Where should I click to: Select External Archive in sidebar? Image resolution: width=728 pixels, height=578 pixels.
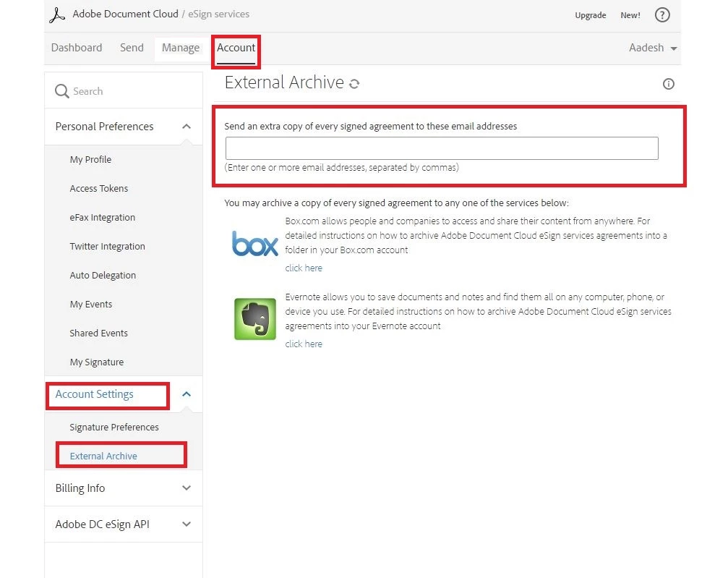point(103,456)
